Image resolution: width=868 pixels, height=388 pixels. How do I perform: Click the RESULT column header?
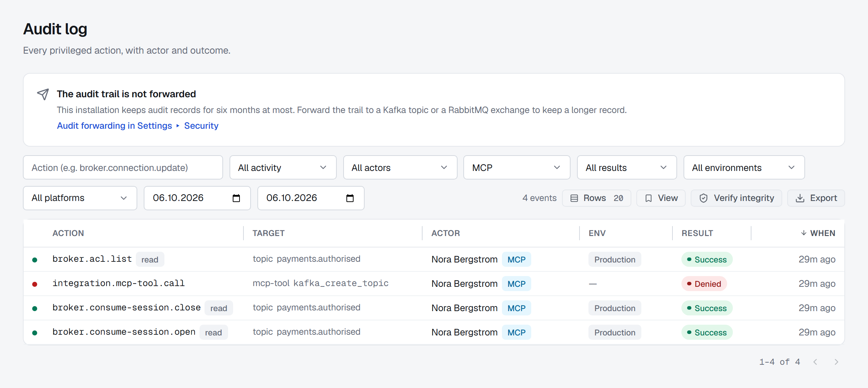(x=697, y=233)
